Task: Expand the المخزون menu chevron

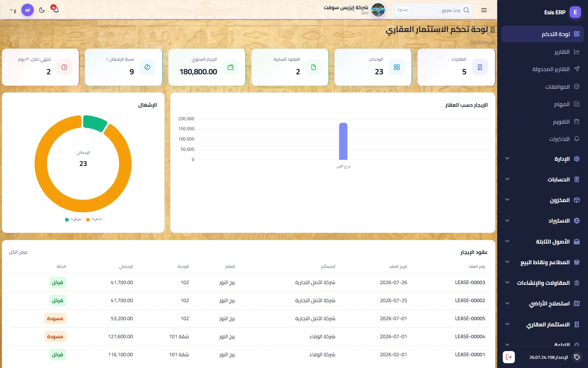Action: tap(507, 200)
